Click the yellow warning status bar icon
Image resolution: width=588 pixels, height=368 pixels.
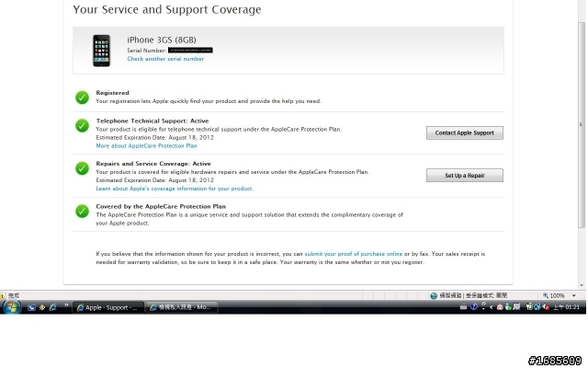(x=2, y=295)
